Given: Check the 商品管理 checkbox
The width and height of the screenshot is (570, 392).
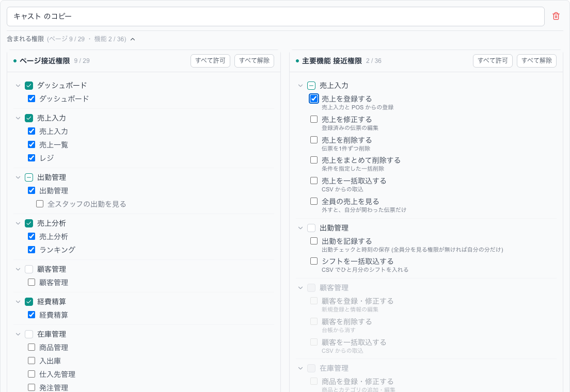Looking at the screenshot, I should (x=31, y=347).
